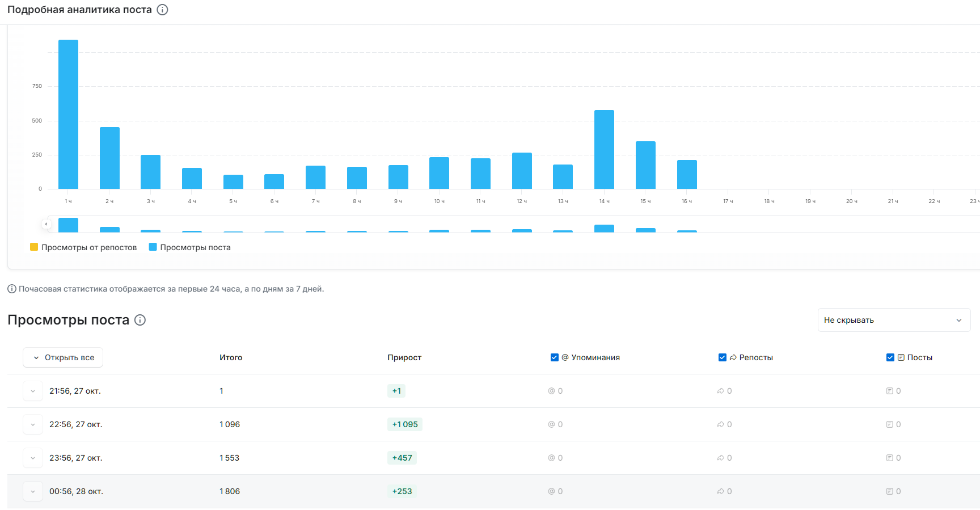Click info icon before Почасовая статистика note
980x510 pixels.
point(12,289)
